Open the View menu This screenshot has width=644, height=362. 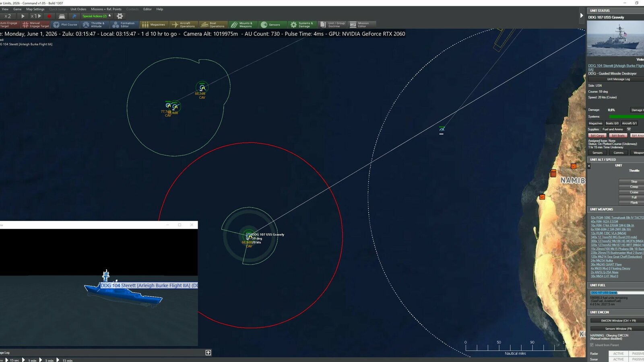pos(5,9)
